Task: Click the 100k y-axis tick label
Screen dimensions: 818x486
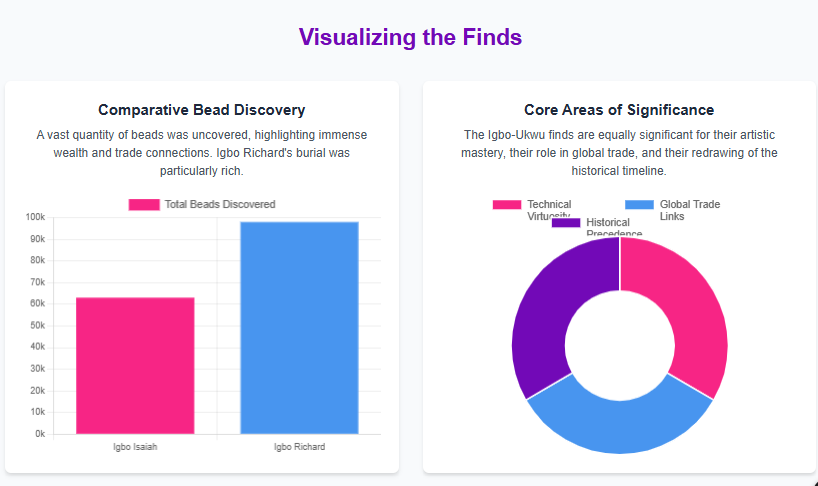Action: click(x=35, y=217)
